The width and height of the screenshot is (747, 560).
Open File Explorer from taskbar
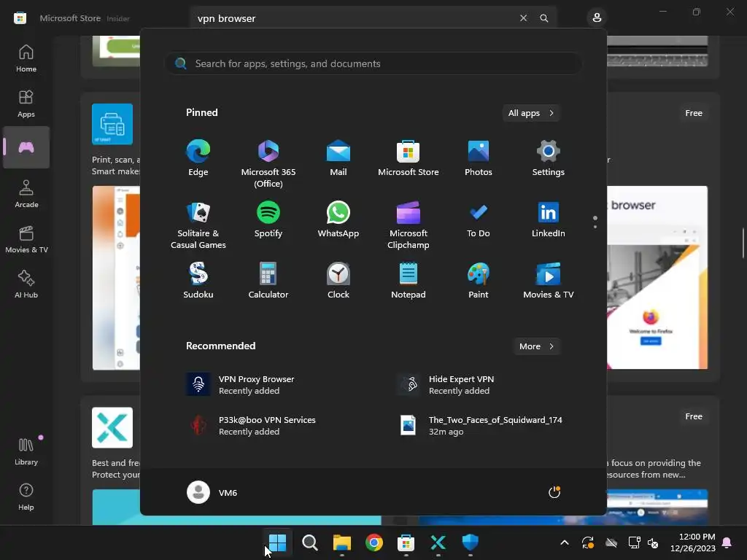(x=342, y=542)
